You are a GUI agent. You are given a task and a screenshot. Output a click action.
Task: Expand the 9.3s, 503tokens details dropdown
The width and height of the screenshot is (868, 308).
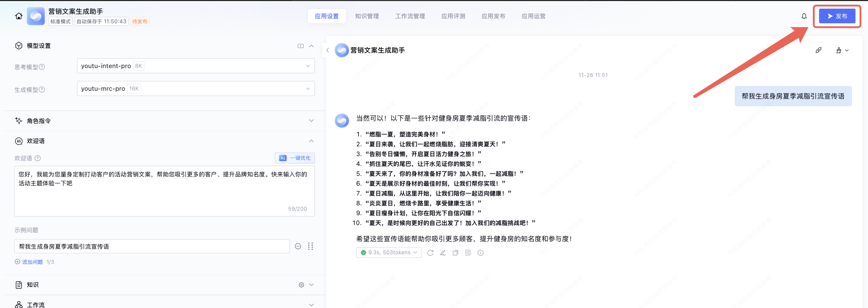pyautogui.click(x=389, y=252)
